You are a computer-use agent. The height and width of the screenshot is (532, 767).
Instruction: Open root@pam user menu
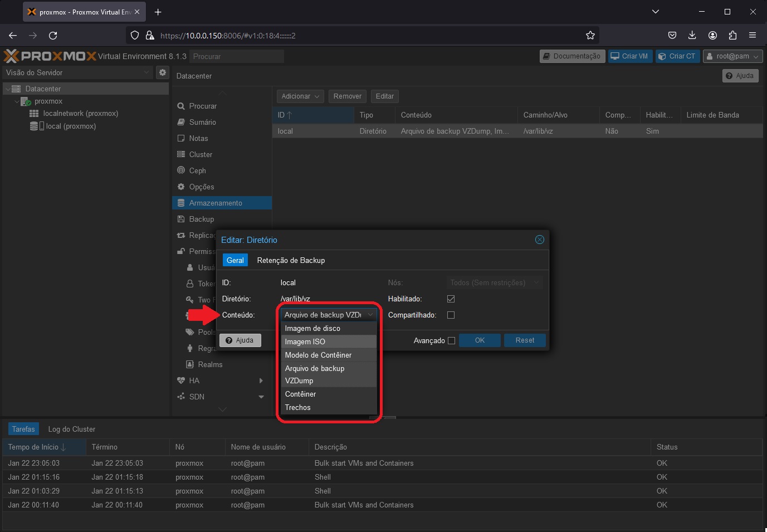(732, 56)
